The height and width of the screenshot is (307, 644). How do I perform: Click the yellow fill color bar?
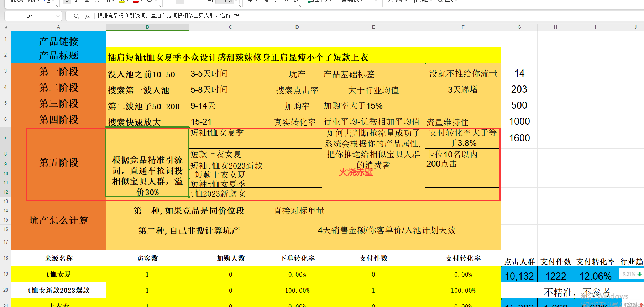(x=121, y=2)
